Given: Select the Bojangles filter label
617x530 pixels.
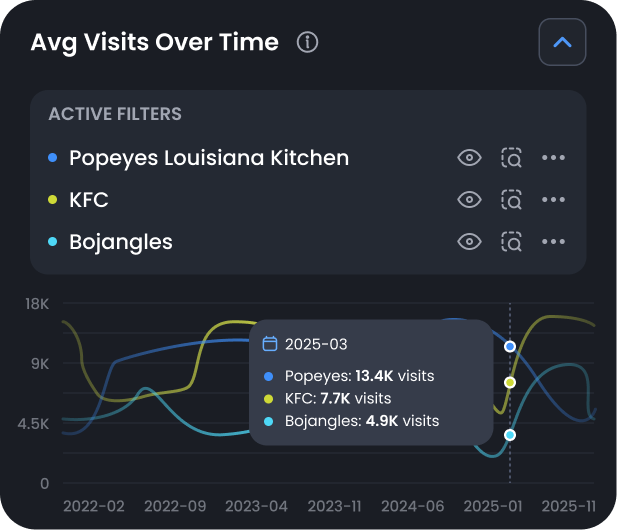Looking at the screenshot, I should [121, 242].
